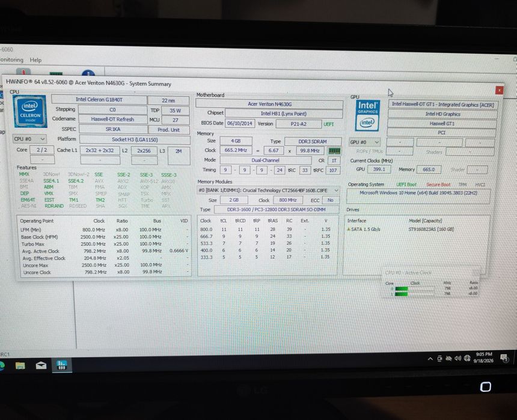This screenshot has height=420, width=517.
Task: Open the GPU #0 selector dropdown
Action: [364, 142]
